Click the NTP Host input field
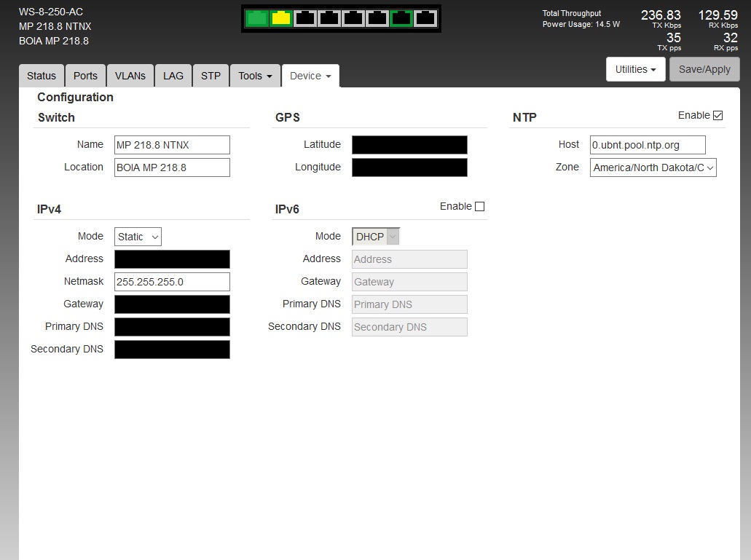 647,145
